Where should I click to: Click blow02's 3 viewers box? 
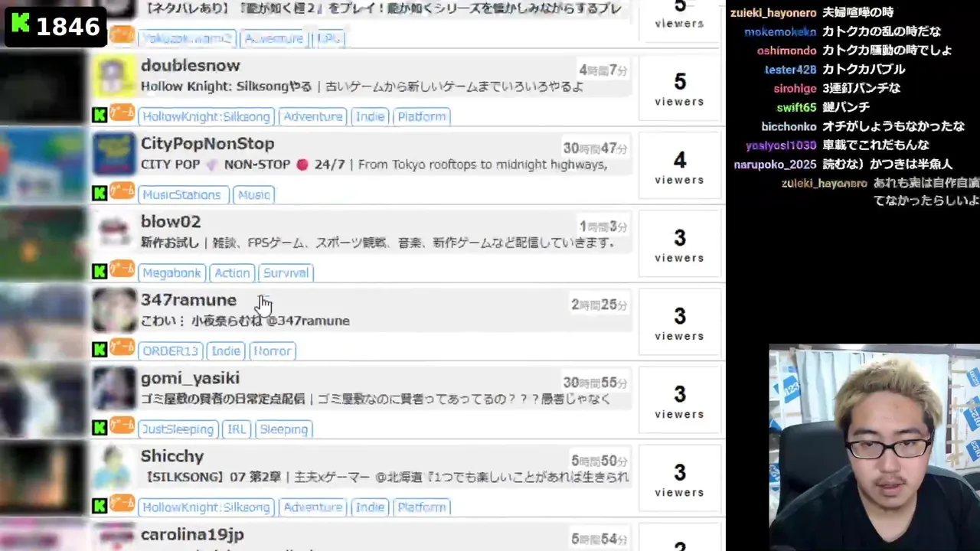pyautogui.click(x=679, y=245)
